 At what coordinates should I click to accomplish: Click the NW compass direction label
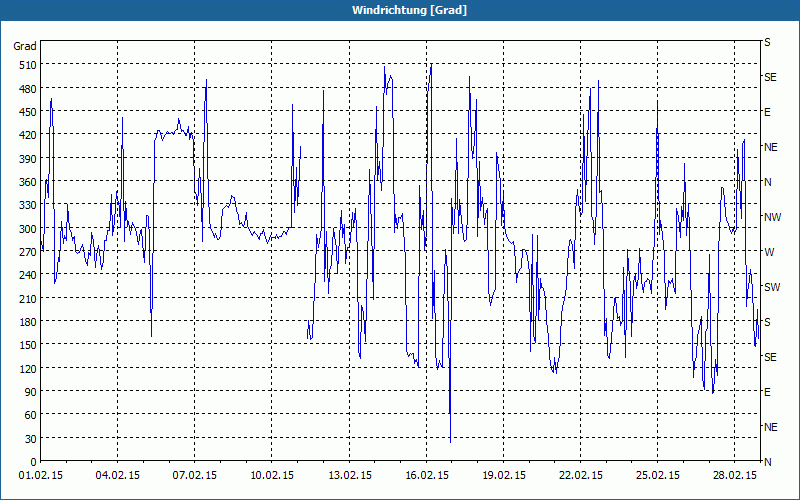[x=772, y=217]
